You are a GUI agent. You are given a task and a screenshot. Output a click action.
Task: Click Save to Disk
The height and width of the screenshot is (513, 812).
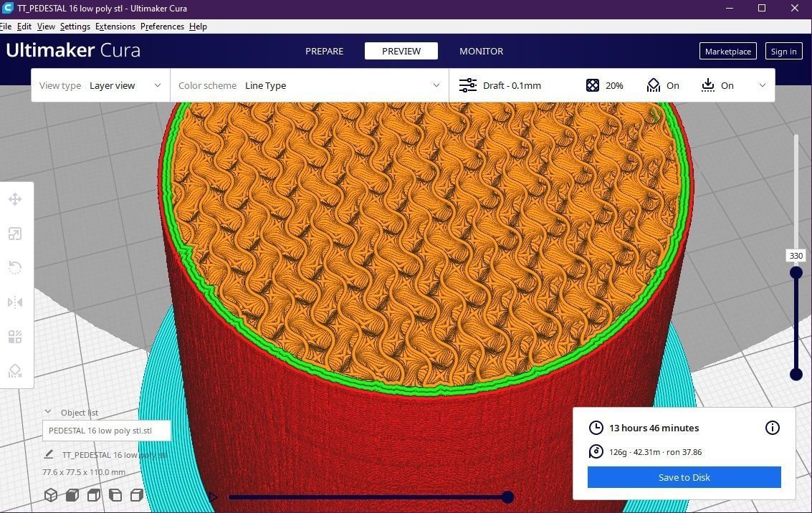pyautogui.click(x=684, y=477)
